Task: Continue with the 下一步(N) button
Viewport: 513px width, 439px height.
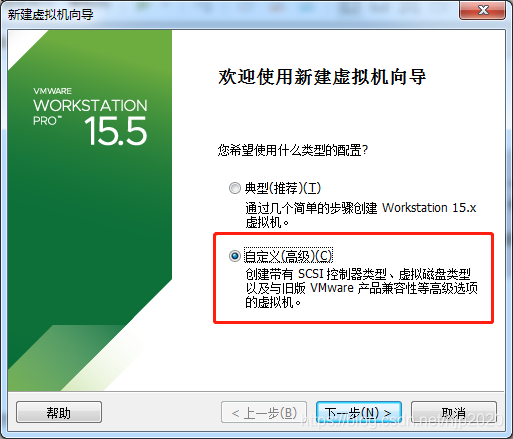Action: [359, 412]
